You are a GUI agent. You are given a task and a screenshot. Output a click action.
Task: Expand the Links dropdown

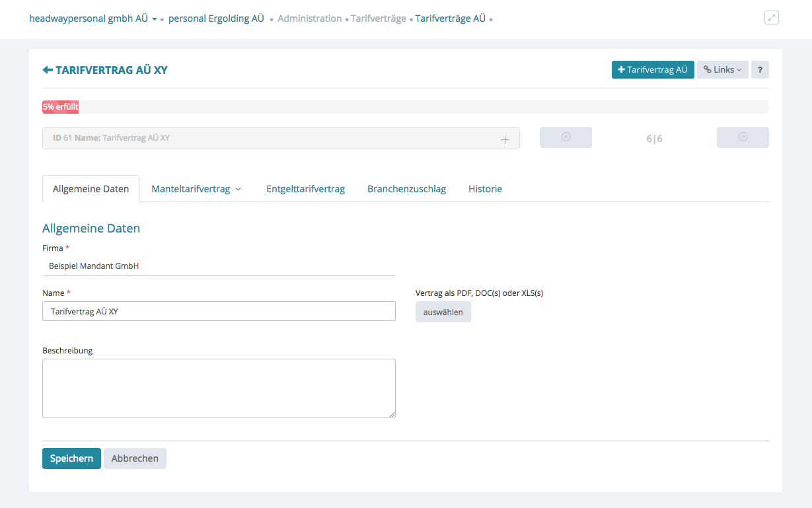pyautogui.click(x=722, y=69)
